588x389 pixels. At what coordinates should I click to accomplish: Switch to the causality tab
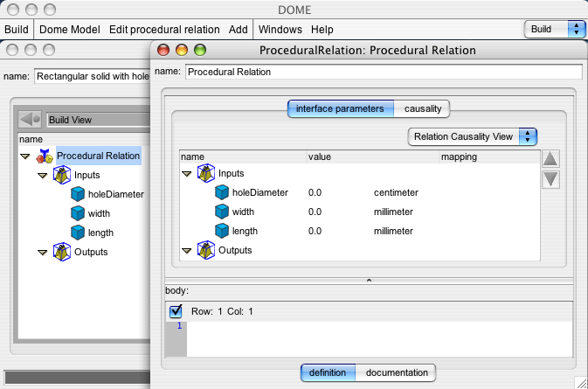click(x=422, y=108)
